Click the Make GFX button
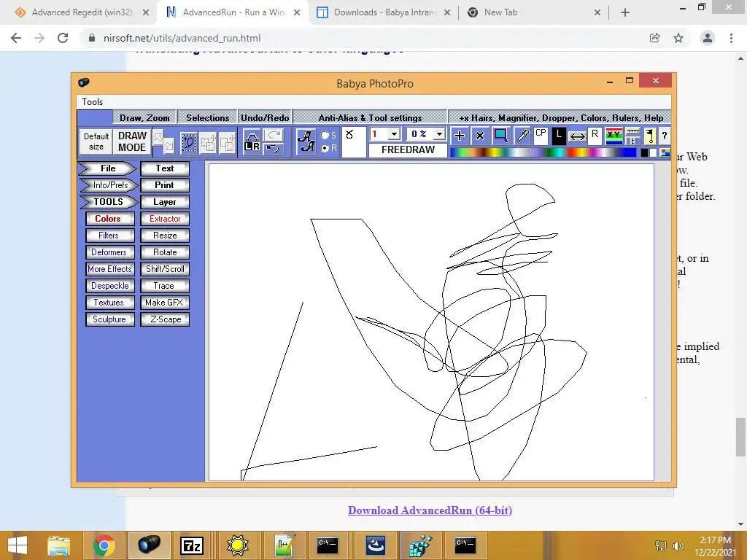 pos(165,303)
